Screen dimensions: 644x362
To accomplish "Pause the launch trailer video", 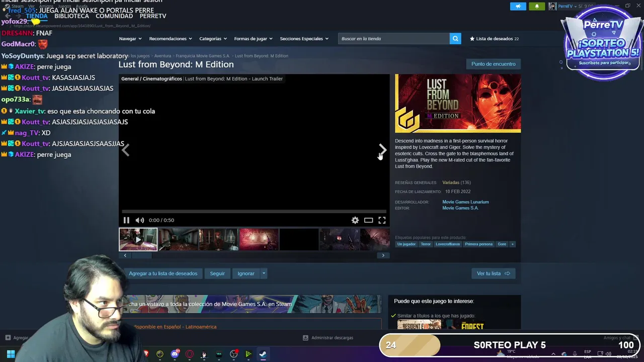I will 126,220.
